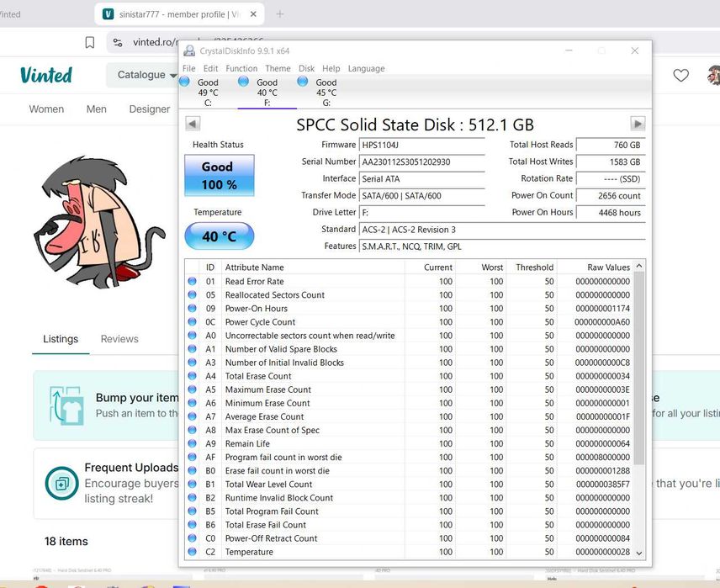Screen dimensions: 720x588
Task: Click the favourites heart icon on Vinted
Action: point(680,75)
